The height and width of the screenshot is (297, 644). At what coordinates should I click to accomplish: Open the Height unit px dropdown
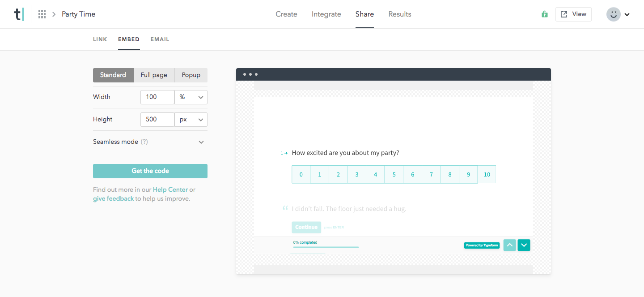tap(191, 120)
